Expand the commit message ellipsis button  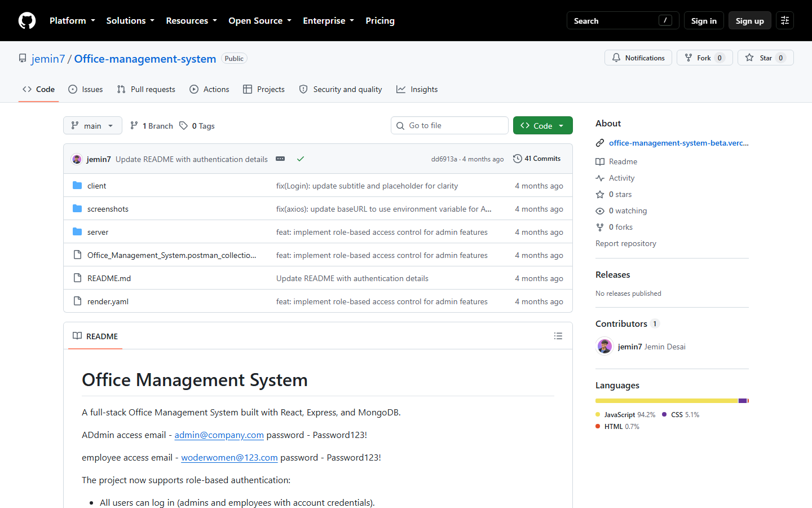280,159
